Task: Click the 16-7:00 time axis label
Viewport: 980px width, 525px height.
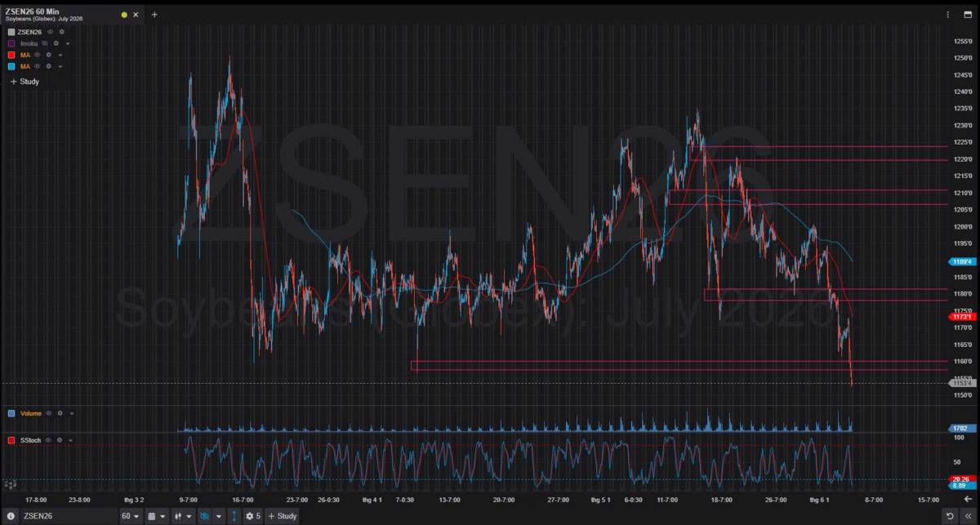Action: click(243, 499)
